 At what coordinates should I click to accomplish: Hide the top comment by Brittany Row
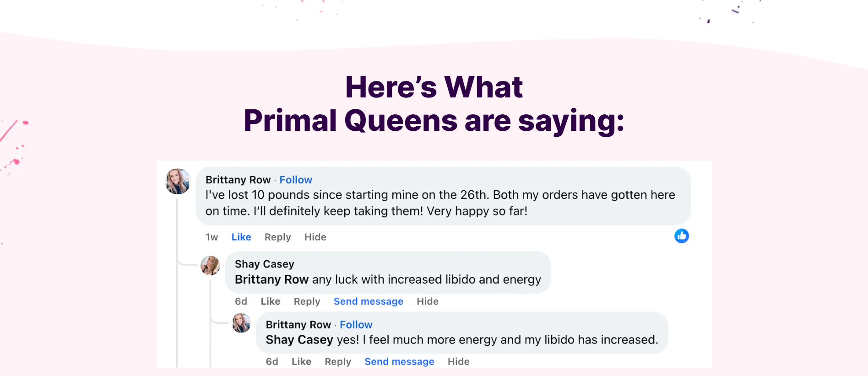(x=315, y=237)
